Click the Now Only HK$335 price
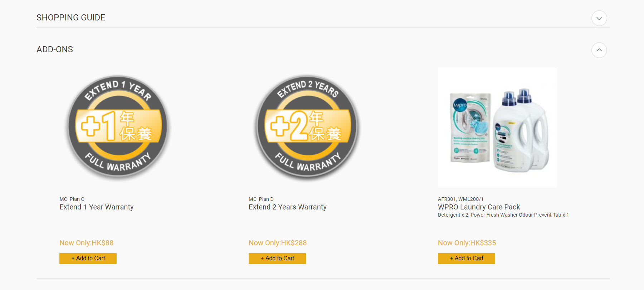 [467, 243]
